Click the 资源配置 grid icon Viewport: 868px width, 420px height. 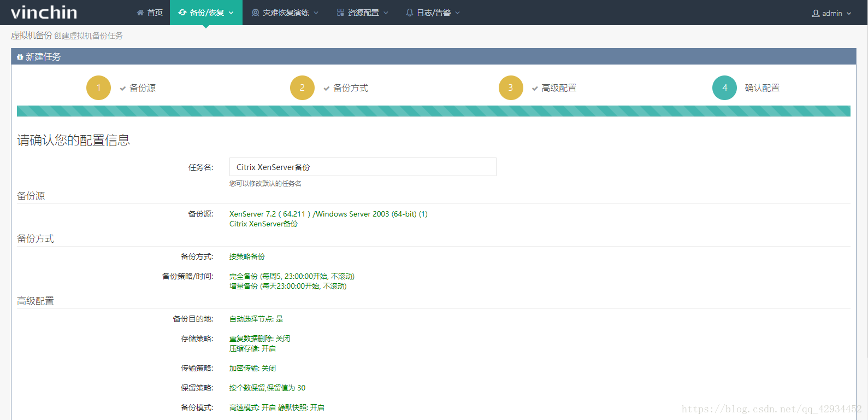tap(340, 13)
